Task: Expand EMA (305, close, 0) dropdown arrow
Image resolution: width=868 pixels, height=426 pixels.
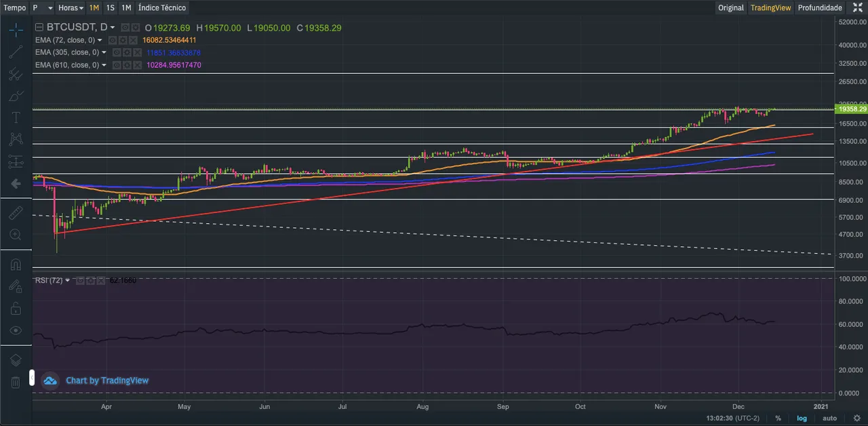Action: coord(104,52)
